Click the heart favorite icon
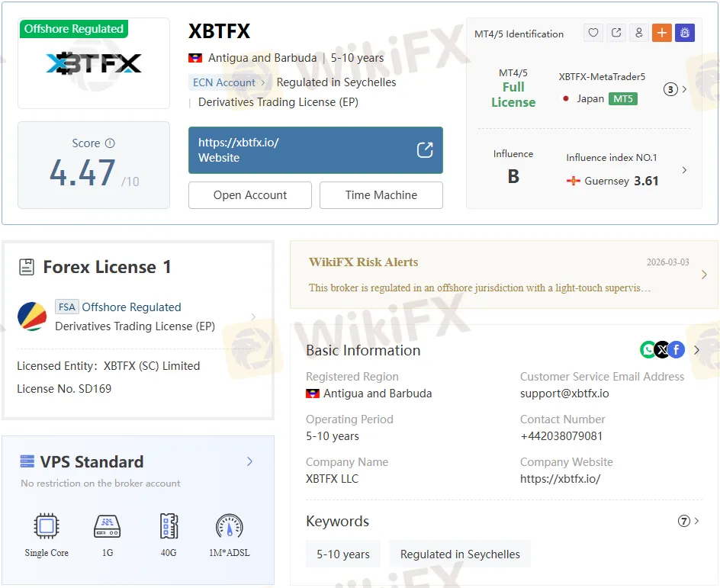720x588 pixels. point(593,33)
